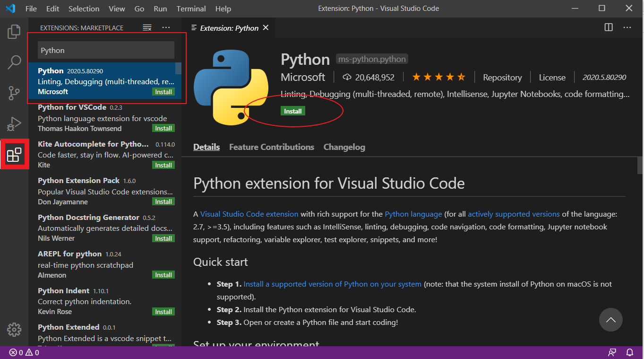
Task: Install the Python extension by Microsoft
Action: click(292, 111)
